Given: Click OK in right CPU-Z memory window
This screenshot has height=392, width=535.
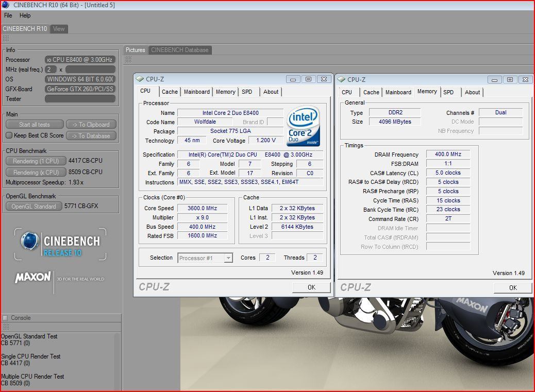Looking at the screenshot, I should (513, 288).
